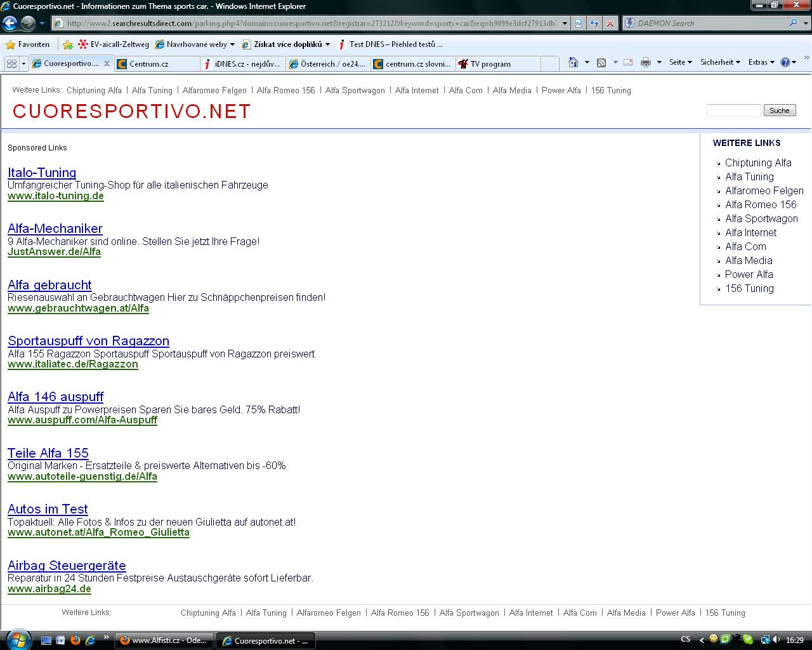Open a new blank tab
Screen dimensions: 812x650
click(x=550, y=63)
